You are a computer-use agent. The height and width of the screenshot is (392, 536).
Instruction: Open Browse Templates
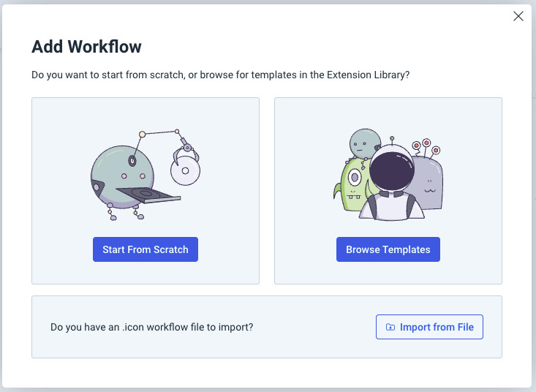point(388,249)
